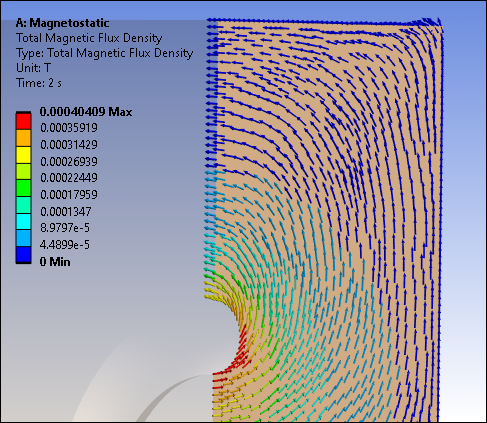Screen dimensions: 487x423
Task: Click the Unit: T label
Action: tap(33, 68)
